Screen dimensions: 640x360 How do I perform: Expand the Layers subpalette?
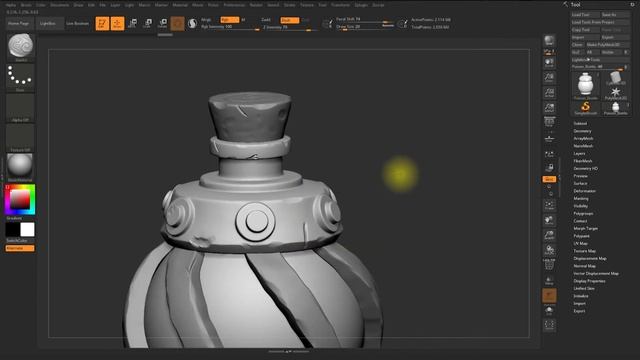point(579,153)
